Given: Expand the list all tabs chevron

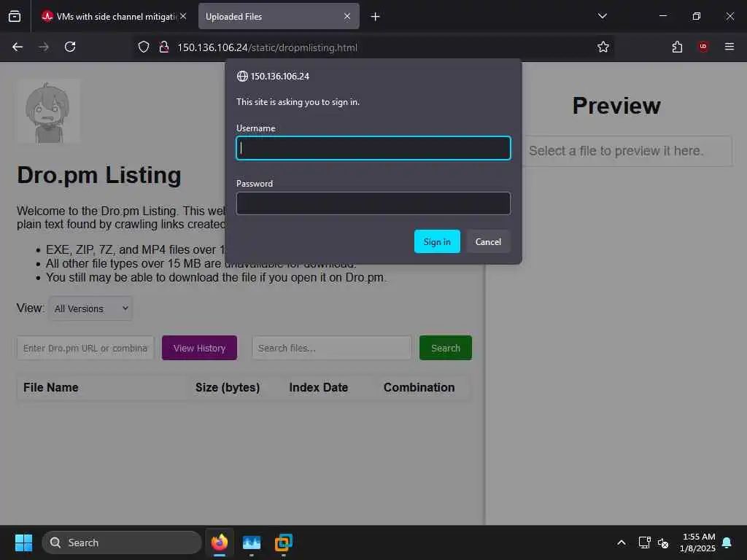Looking at the screenshot, I should click(602, 16).
